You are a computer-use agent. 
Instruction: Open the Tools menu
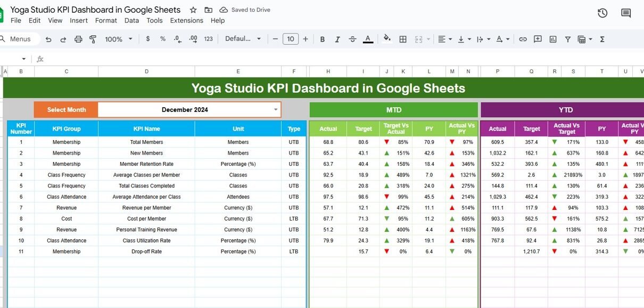[154, 20]
